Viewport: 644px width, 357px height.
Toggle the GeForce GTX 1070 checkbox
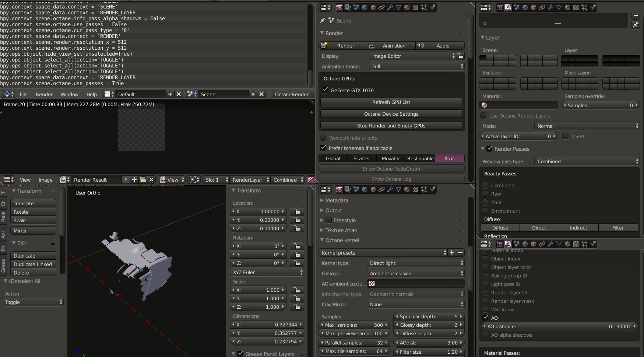[325, 90]
